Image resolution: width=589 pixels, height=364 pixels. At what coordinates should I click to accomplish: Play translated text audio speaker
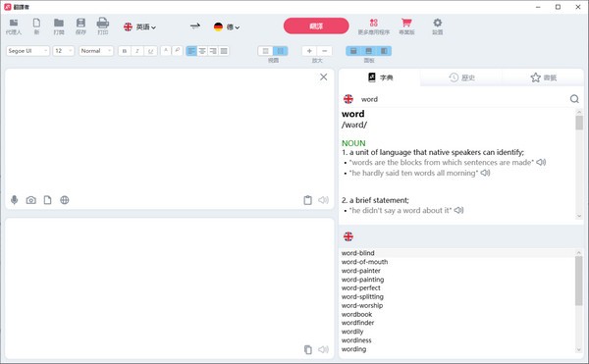(x=323, y=349)
